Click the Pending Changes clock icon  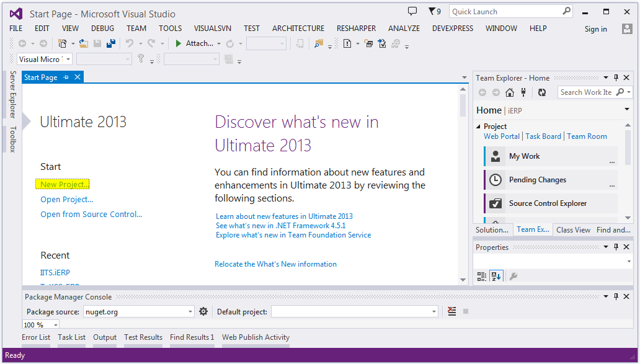tap(496, 180)
